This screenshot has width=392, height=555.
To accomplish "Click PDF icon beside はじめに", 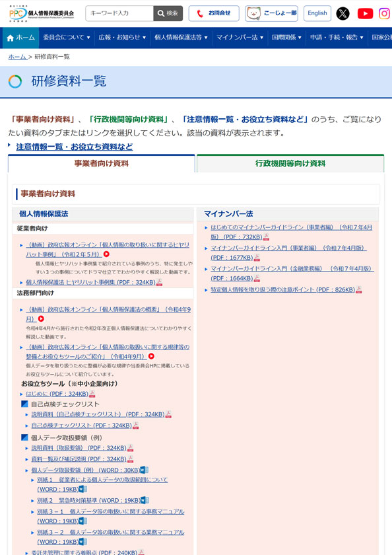I will [x=92, y=394].
